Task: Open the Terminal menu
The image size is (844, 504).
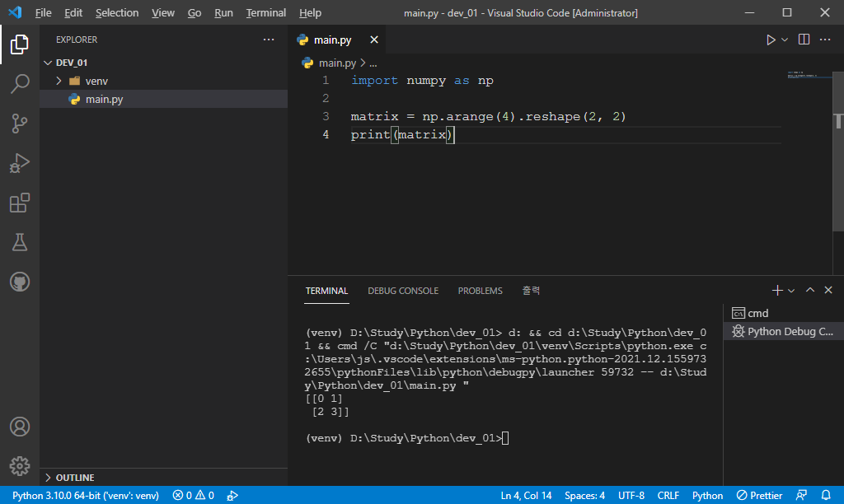Action: pos(265,12)
